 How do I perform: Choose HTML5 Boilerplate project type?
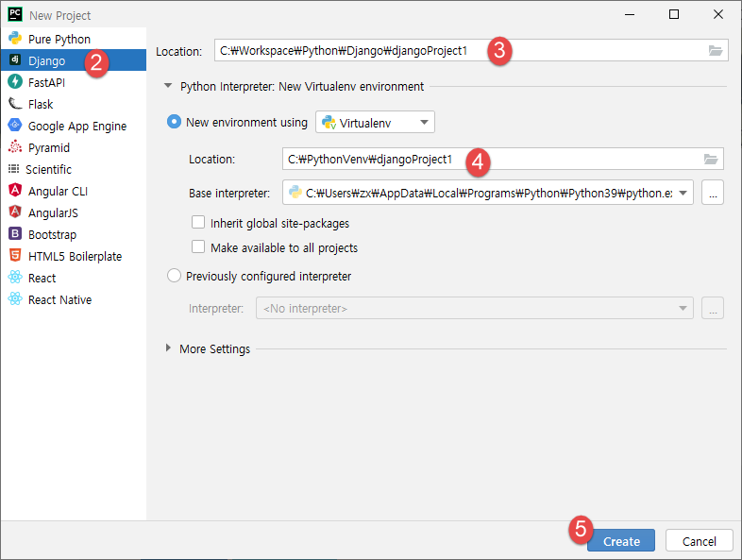tap(74, 256)
